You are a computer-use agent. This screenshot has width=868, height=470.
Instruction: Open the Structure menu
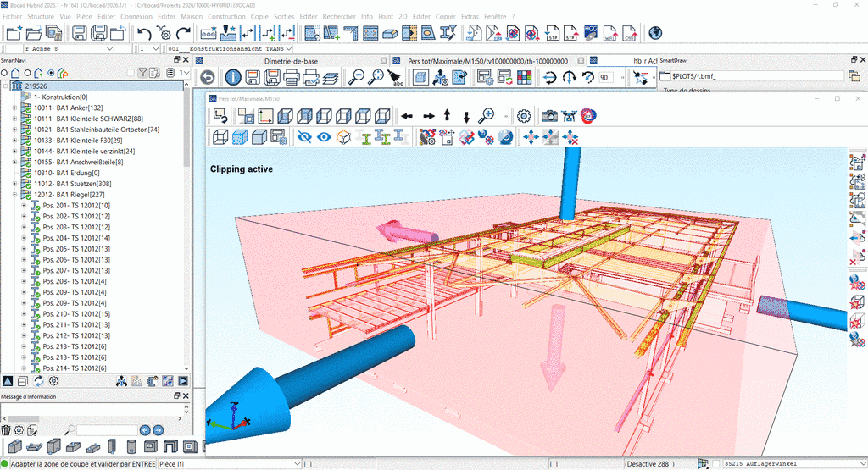tap(41, 16)
